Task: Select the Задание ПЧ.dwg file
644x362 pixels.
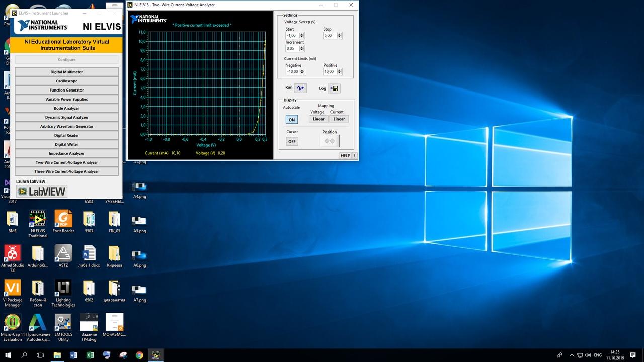Action: [x=89, y=327]
